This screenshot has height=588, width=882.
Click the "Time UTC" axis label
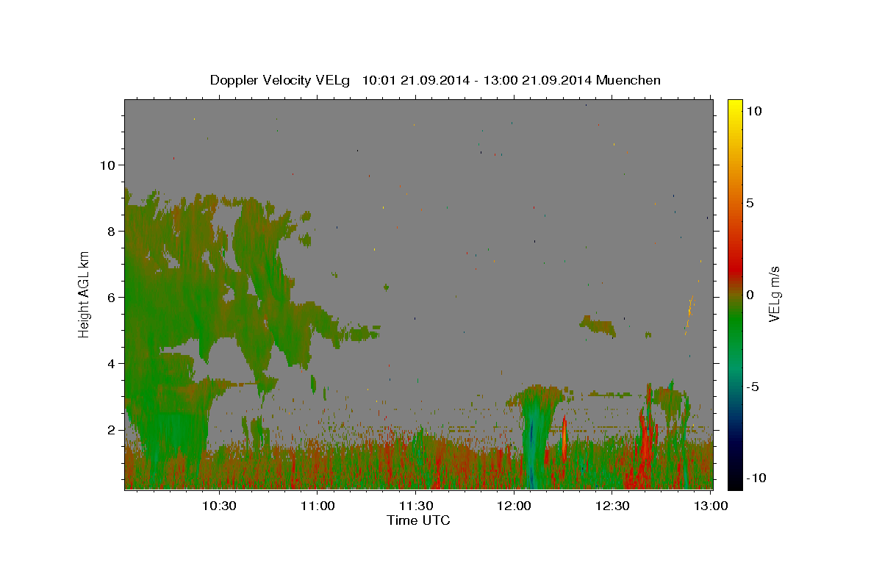click(x=418, y=520)
